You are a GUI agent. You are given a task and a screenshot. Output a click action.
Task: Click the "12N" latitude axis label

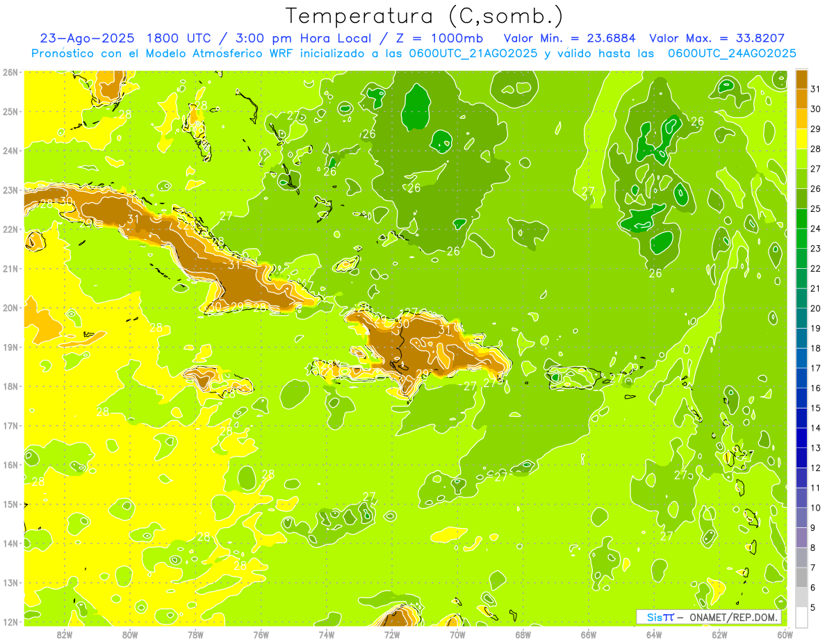[x=10, y=622]
